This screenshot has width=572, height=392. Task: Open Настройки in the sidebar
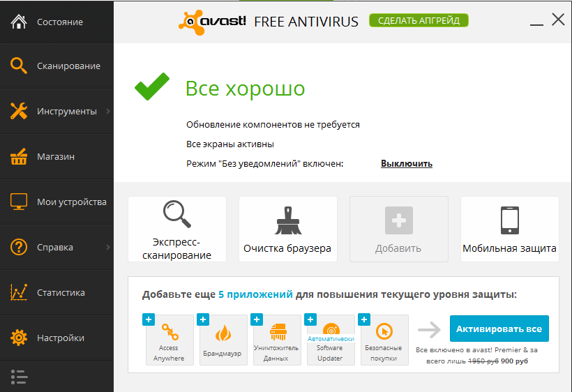(57, 338)
